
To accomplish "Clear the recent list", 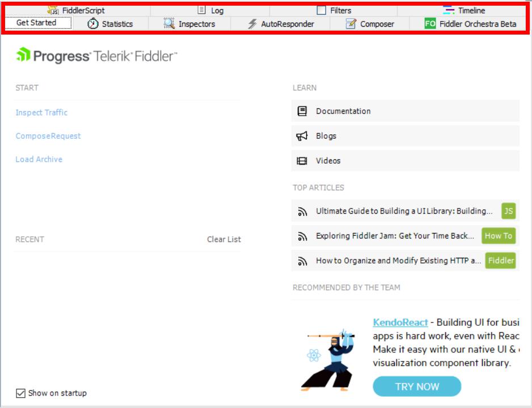I will pyautogui.click(x=223, y=239).
